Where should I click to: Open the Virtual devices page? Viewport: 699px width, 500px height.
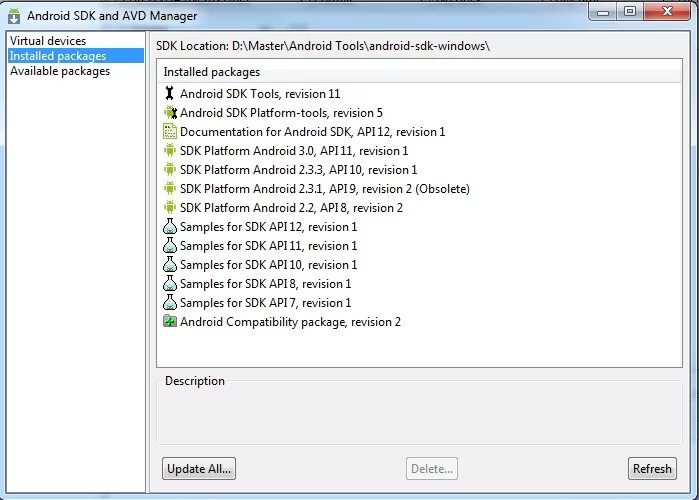pyautogui.click(x=48, y=41)
